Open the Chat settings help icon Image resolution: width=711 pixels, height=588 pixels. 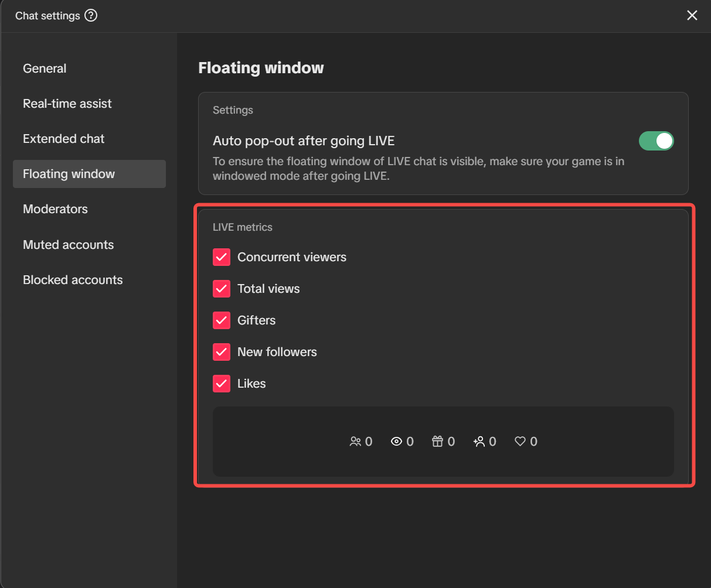91,16
